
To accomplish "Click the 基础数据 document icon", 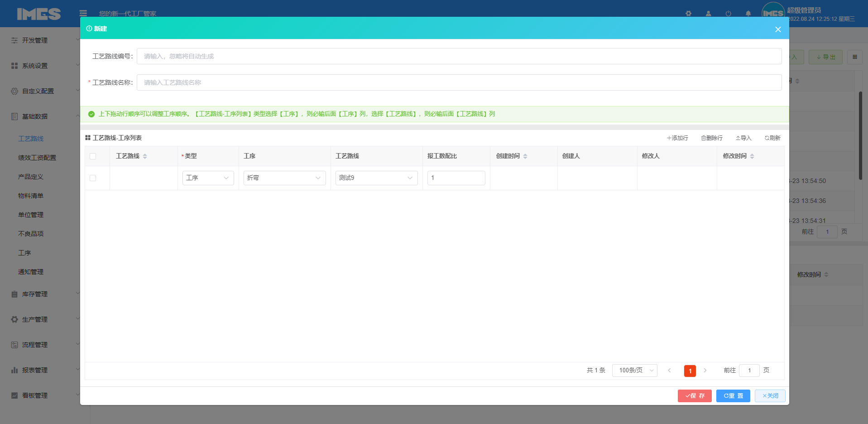I will [14, 116].
